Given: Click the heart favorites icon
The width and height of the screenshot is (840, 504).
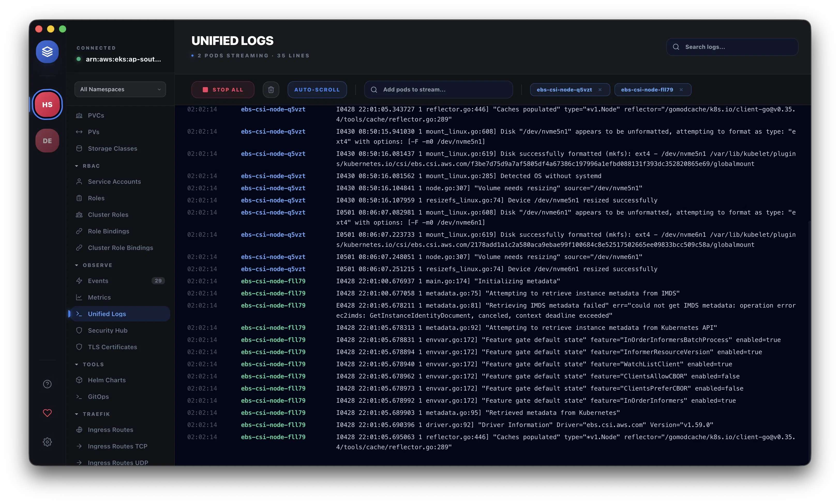Looking at the screenshot, I should 47,413.
